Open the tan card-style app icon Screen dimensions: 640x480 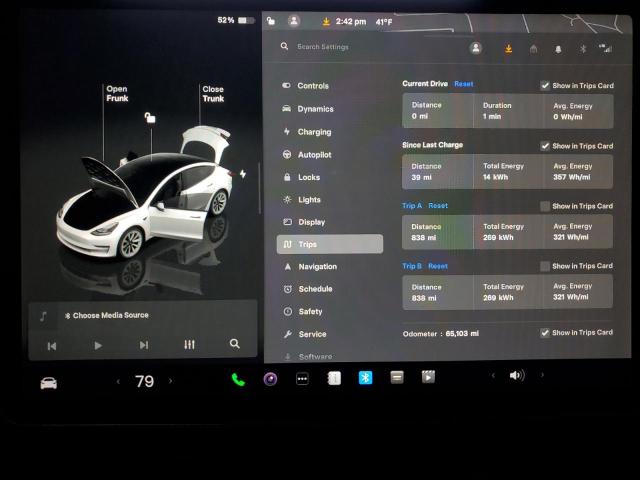coord(397,377)
